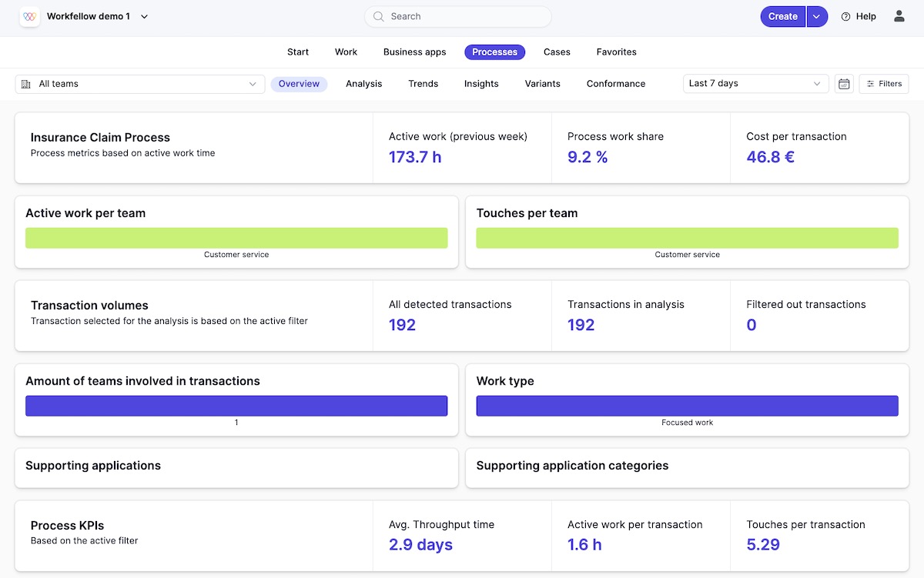
Task: Click the arrow icon next to Create button
Action: click(x=816, y=16)
